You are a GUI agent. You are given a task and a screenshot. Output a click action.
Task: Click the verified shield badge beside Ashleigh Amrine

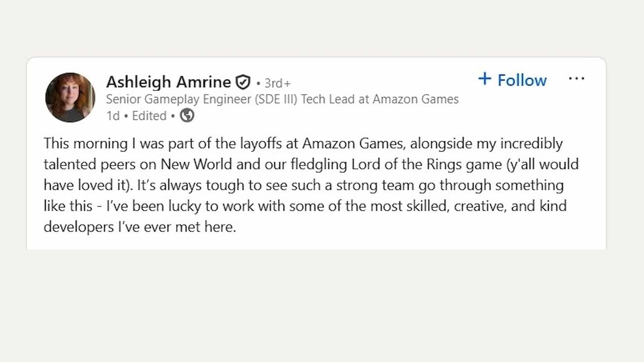click(243, 82)
